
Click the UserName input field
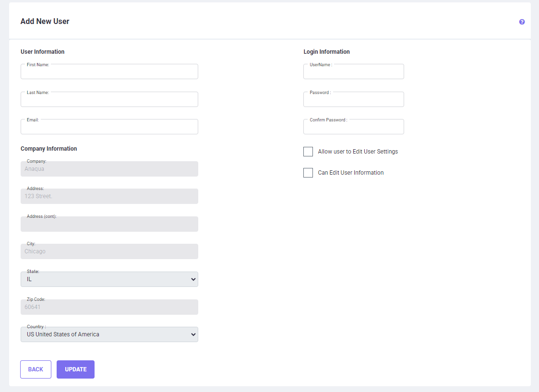353,72
